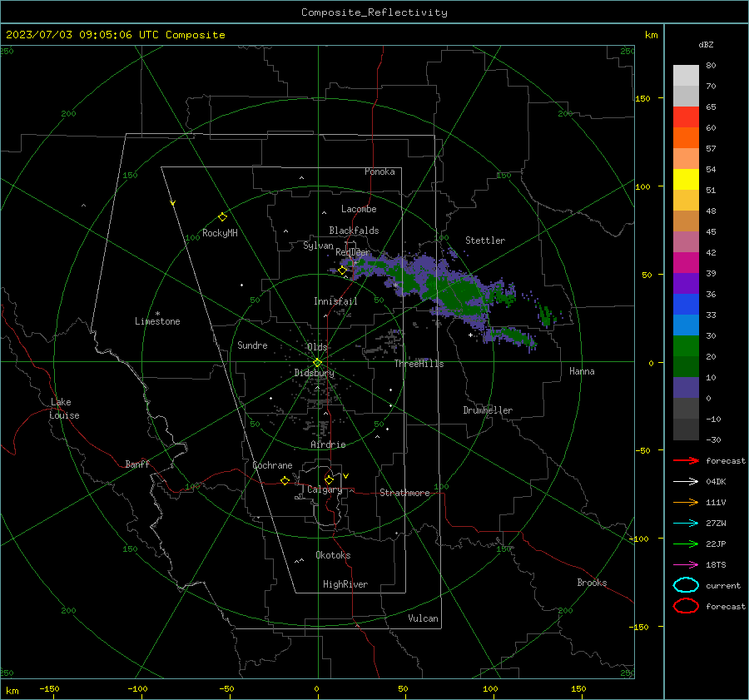Click the orange 60 dBZ color swatch
Viewport: 749px width, 700px height.
click(686, 138)
